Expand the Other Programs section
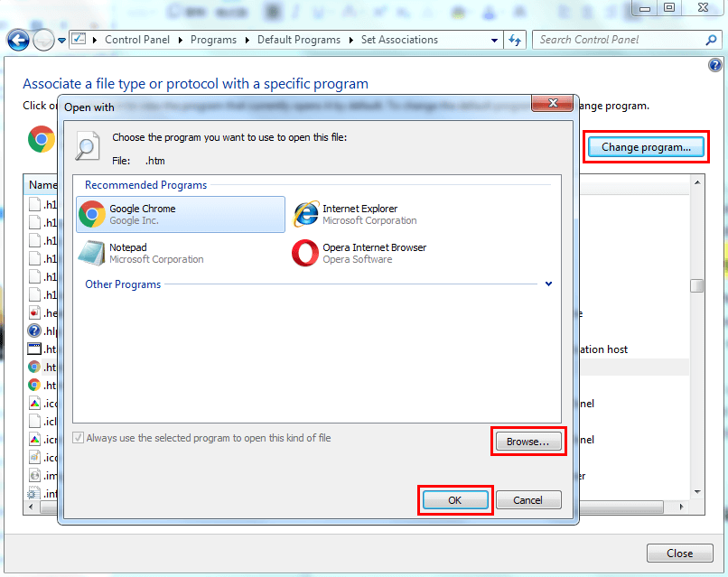The width and height of the screenshot is (728, 577). point(549,284)
